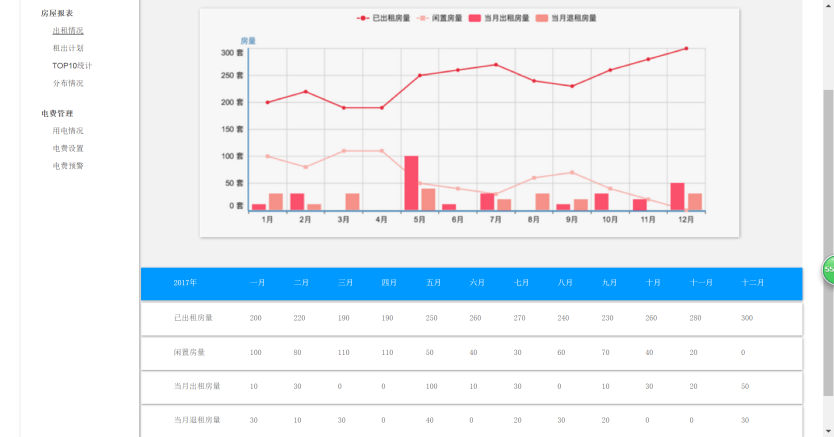This screenshot has width=834, height=437.
Task: Click the 8月 x-axis label
Action: click(x=533, y=220)
